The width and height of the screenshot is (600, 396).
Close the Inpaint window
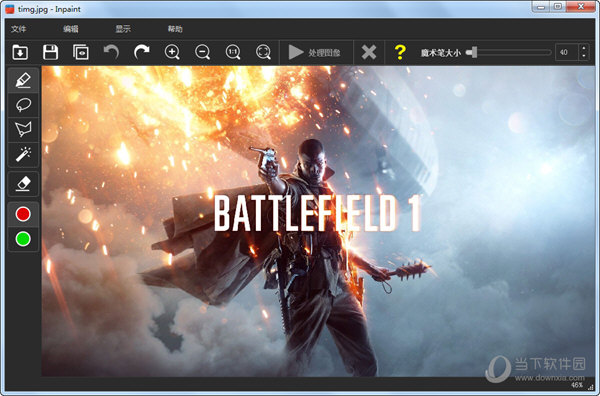click(x=581, y=7)
